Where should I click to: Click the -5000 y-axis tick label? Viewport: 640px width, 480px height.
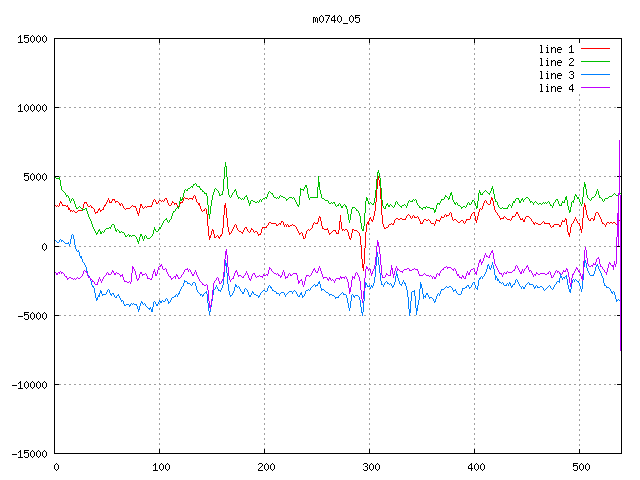pyautogui.click(x=32, y=316)
